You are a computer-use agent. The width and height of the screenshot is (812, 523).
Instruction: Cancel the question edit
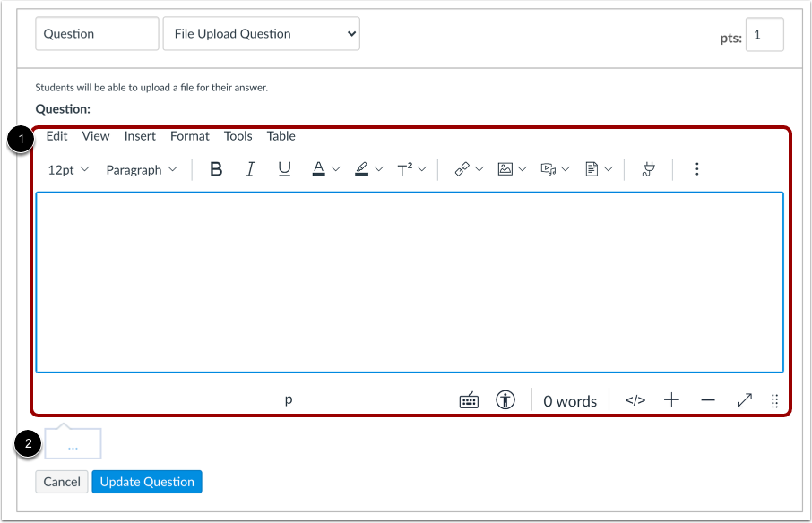click(x=61, y=481)
